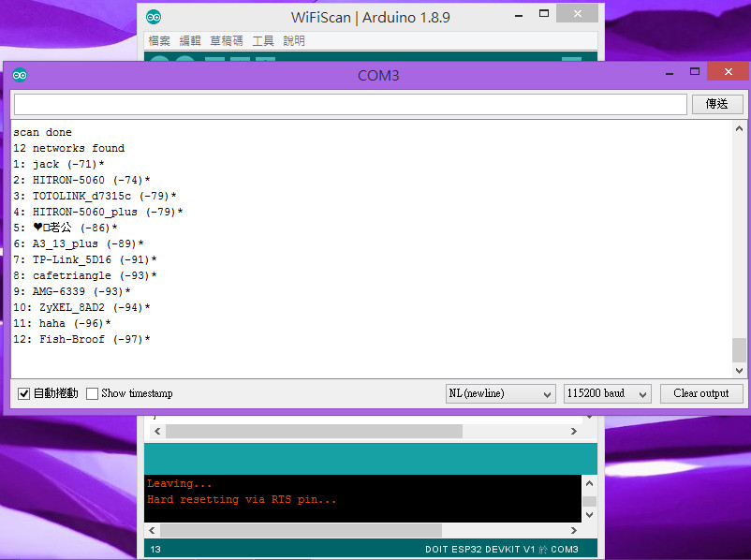Click 'Hard resetting via RTS pin...' console message

coord(242,500)
